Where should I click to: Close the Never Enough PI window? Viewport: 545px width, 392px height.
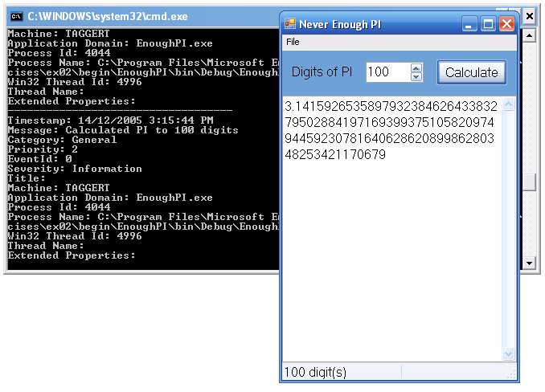pyautogui.click(x=506, y=24)
